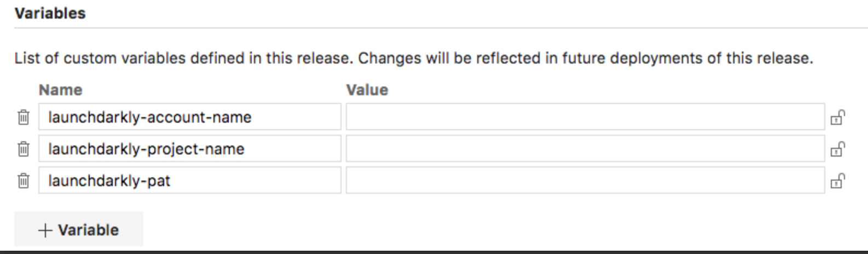Screen dimensions: 868x254
Task: Toggle the lock on launchdarkly-project-name value
Action: click(837, 149)
